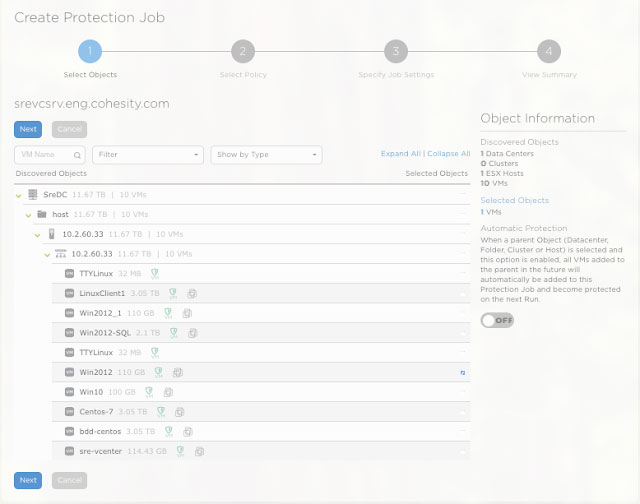The height and width of the screenshot is (504, 640).
Task: Click the SreDC datacenter icon
Action: point(33,195)
